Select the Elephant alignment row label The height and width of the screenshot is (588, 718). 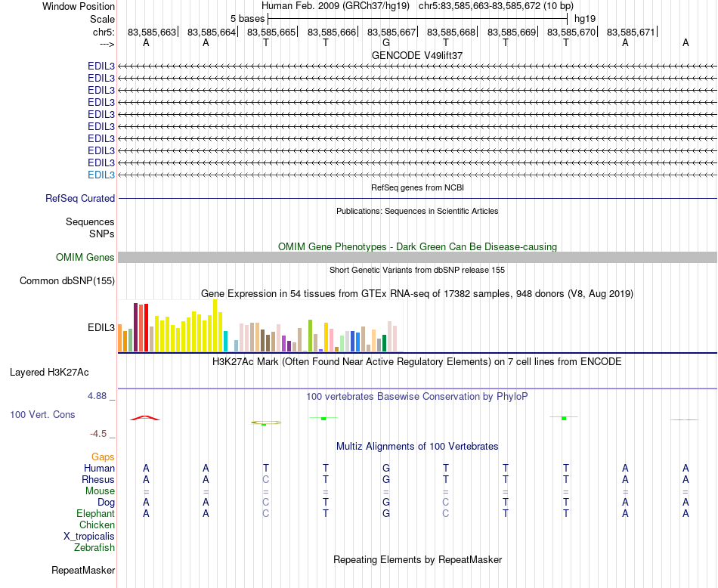[95, 513]
